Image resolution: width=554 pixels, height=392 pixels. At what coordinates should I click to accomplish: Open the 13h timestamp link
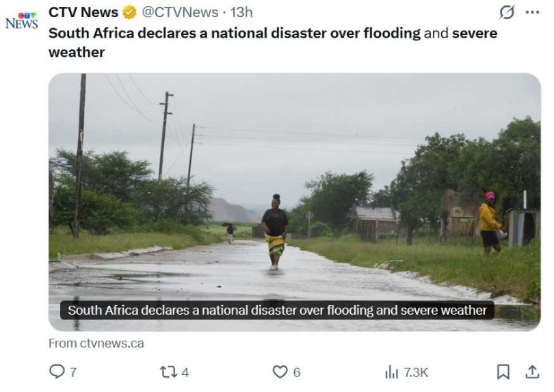point(241,12)
